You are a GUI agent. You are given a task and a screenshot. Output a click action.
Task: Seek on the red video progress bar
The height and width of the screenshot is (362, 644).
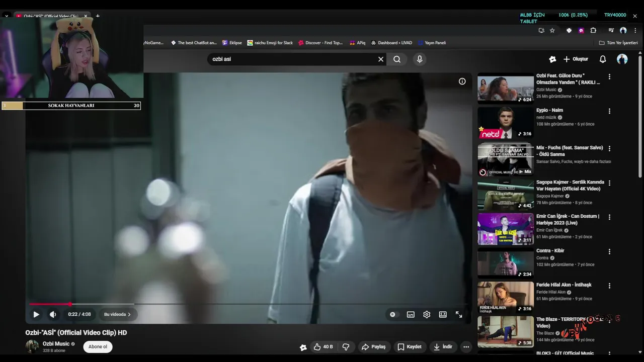pyautogui.click(x=249, y=304)
